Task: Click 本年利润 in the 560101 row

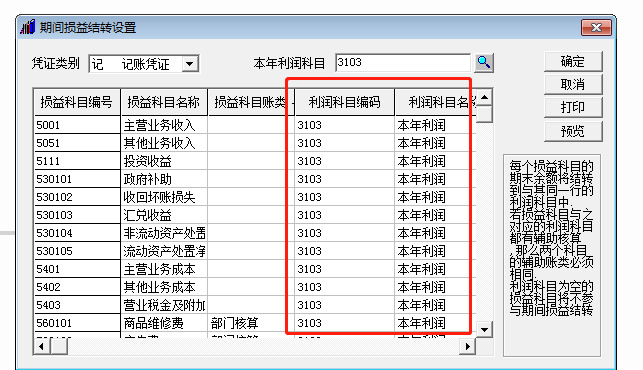Action: (x=436, y=323)
